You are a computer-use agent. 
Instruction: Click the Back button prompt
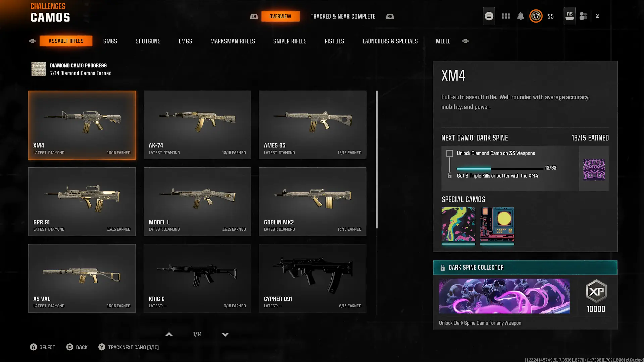coord(77,347)
